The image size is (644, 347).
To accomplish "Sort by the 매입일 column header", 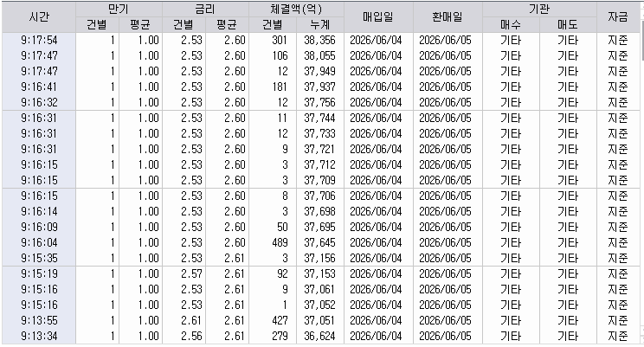I will 378,16.
